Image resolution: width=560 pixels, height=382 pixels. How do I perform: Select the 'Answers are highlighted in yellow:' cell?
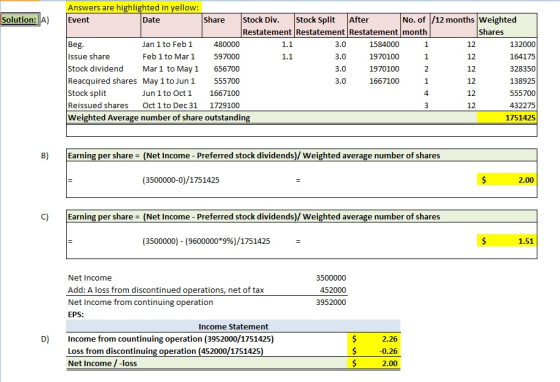click(134, 7)
